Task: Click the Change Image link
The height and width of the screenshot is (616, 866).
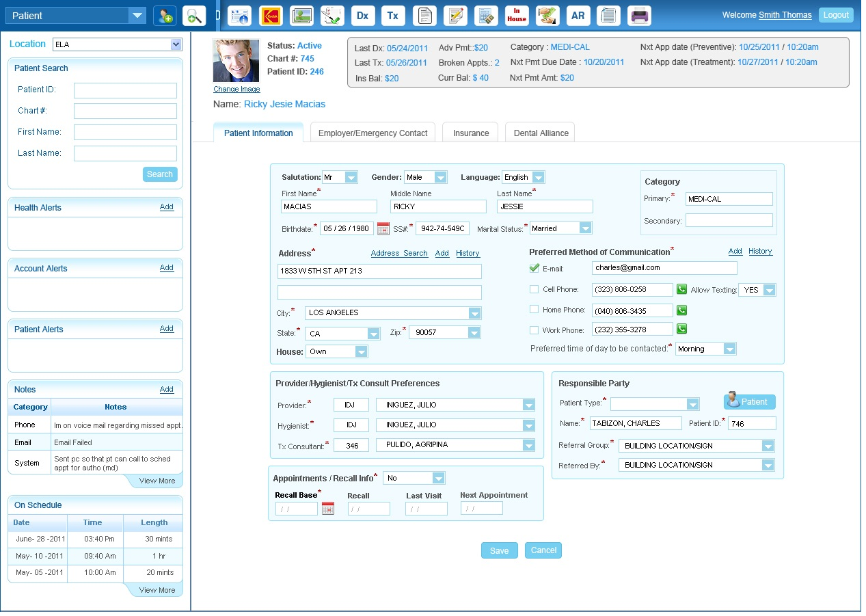Action: pyautogui.click(x=236, y=90)
